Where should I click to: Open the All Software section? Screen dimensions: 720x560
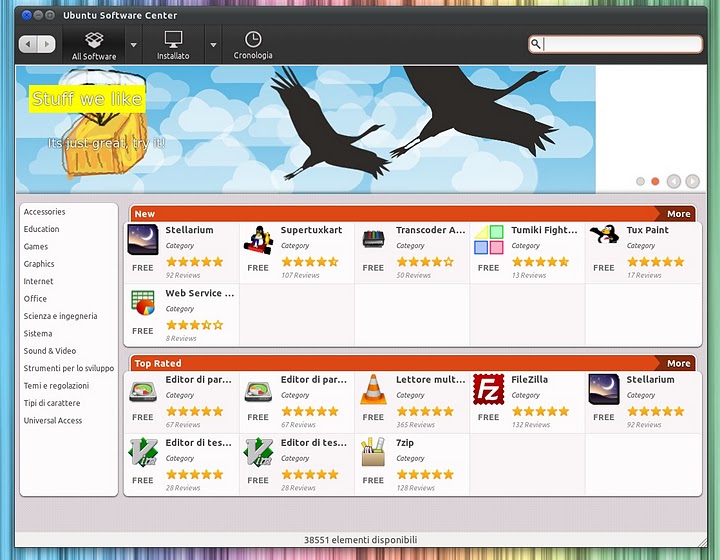coord(94,45)
